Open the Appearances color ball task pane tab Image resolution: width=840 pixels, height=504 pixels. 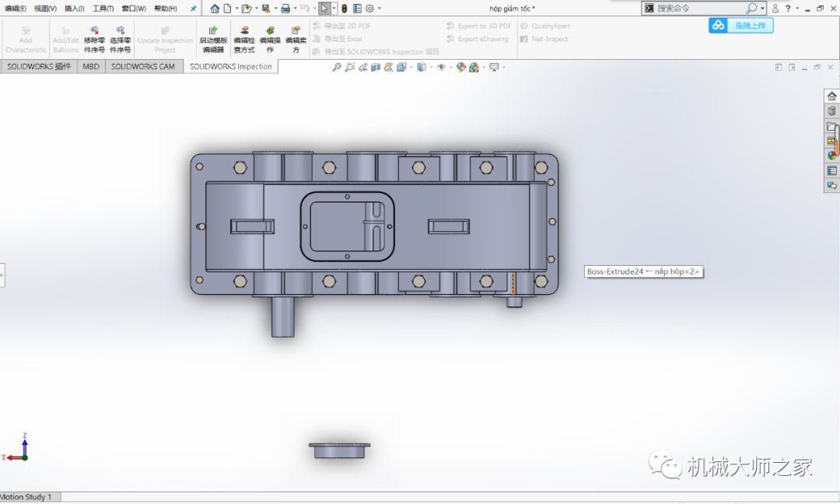coord(831,156)
